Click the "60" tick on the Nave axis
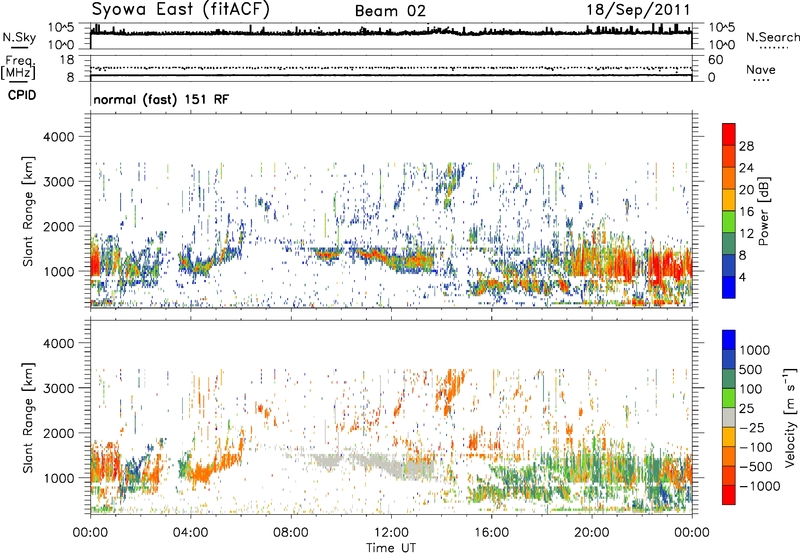The height and width of the screenshot is (554, 800). point(715,60)
